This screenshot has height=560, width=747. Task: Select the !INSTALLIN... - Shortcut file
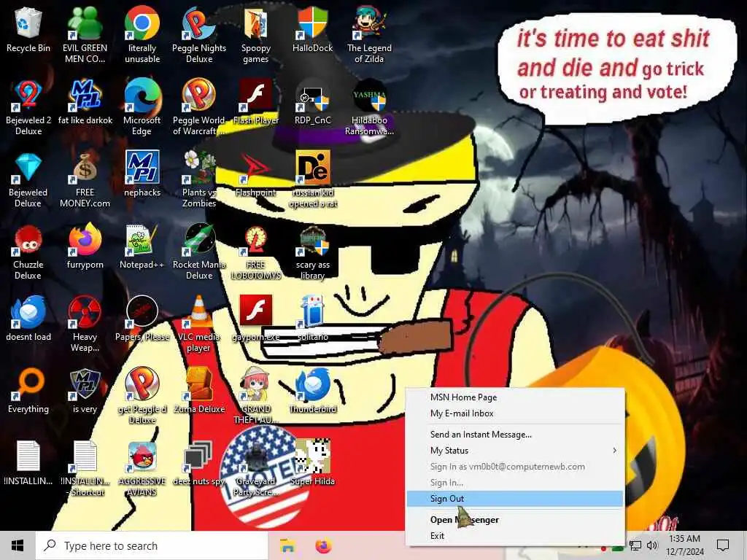[85, 469]
